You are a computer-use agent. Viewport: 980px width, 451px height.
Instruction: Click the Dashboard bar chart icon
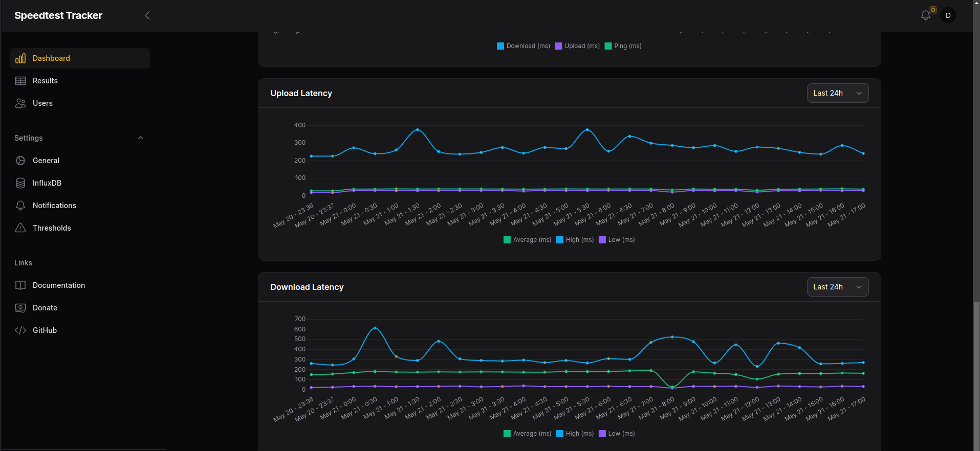[x=20, y=58]
